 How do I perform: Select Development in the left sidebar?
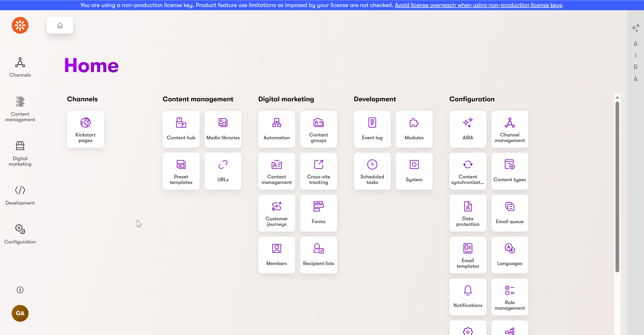point(20,195)
